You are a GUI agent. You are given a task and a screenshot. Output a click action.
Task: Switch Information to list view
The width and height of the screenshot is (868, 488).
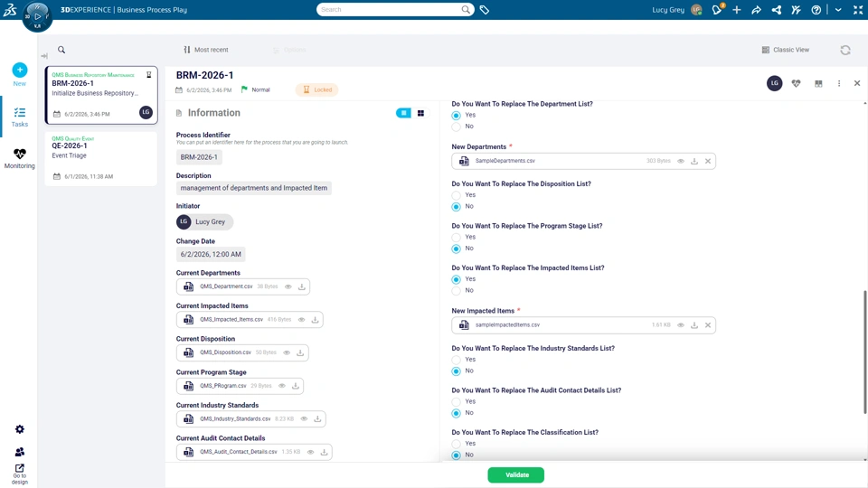403,113
